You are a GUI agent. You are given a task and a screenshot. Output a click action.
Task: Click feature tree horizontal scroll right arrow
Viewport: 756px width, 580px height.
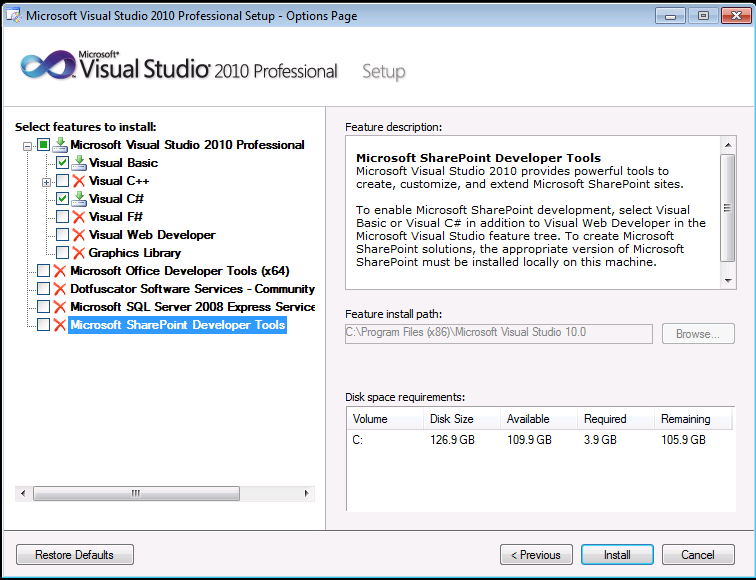[x=307, y=493]
